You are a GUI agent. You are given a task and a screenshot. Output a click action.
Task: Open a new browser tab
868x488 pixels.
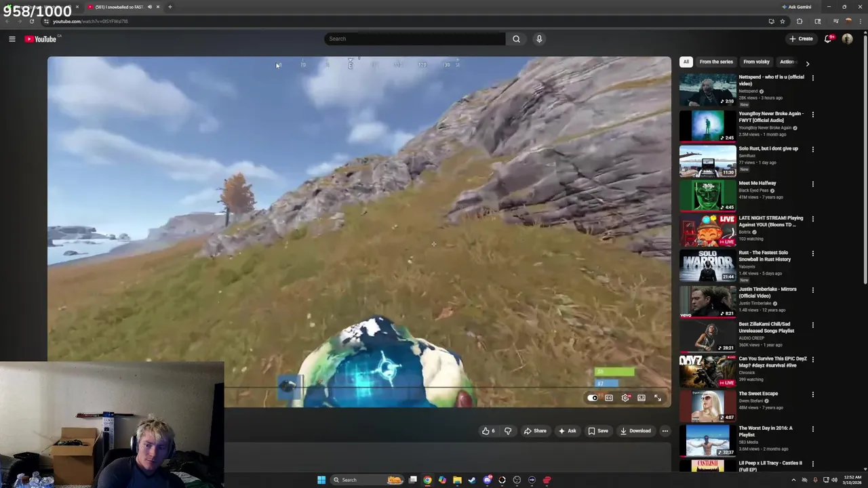[170, 7]
